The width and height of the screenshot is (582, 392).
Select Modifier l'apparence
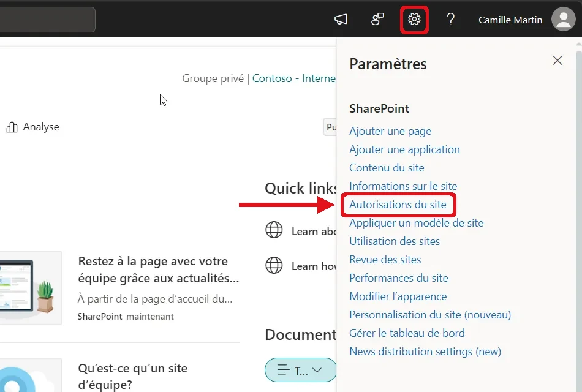coord(398,296)
